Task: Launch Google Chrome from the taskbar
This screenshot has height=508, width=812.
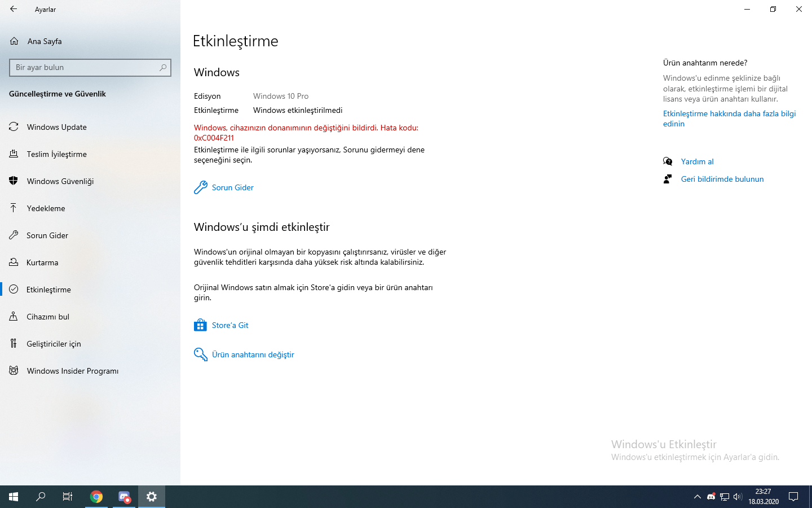Action: coord(96,497)
